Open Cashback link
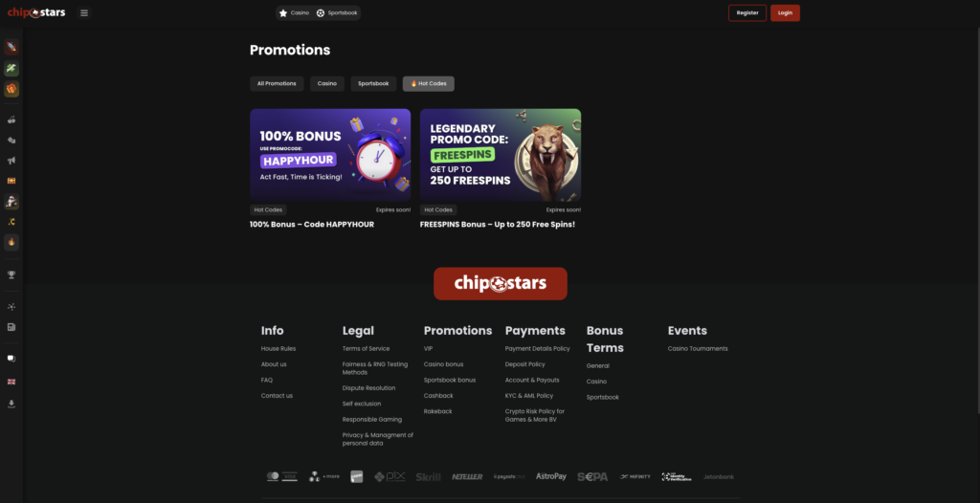This screenshot has width=980, height=503. point(438,396)
